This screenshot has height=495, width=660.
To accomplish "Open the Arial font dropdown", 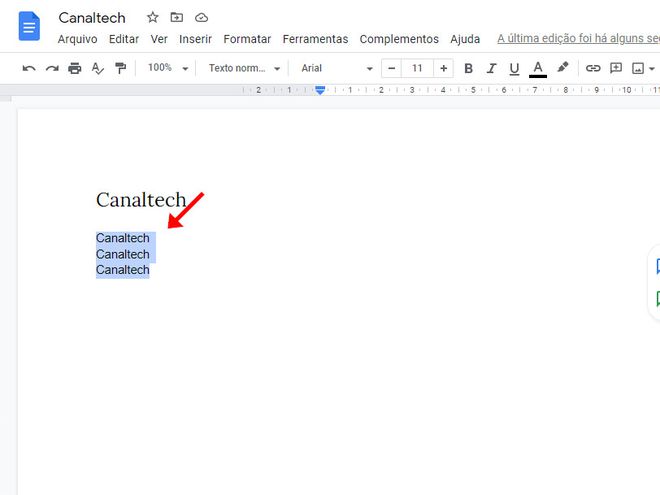I will 337,68.
